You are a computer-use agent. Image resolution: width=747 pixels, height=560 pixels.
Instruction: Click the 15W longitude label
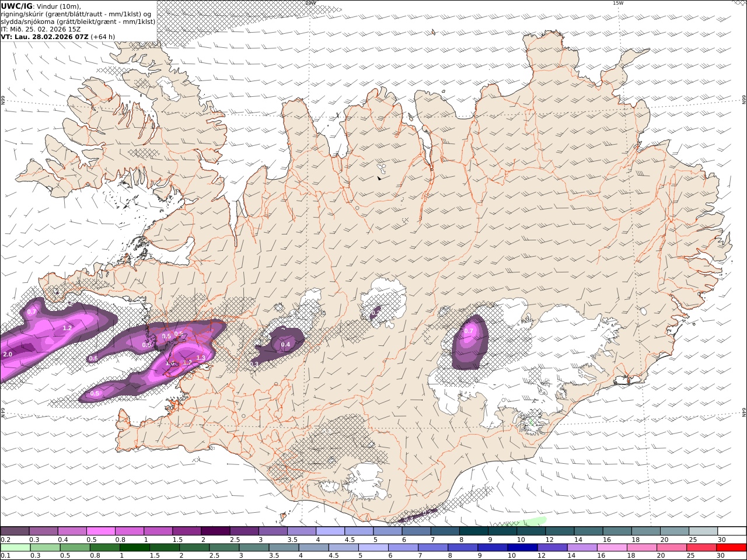(x=617, y=3)
